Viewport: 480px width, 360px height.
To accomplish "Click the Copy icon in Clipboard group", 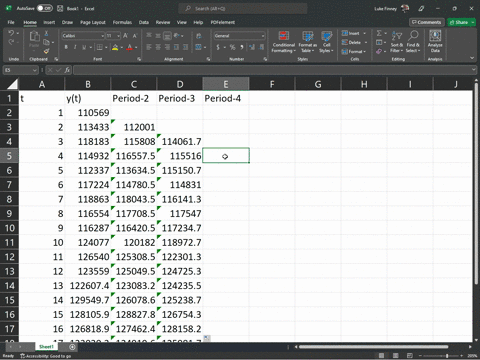I will click(46, 42).
